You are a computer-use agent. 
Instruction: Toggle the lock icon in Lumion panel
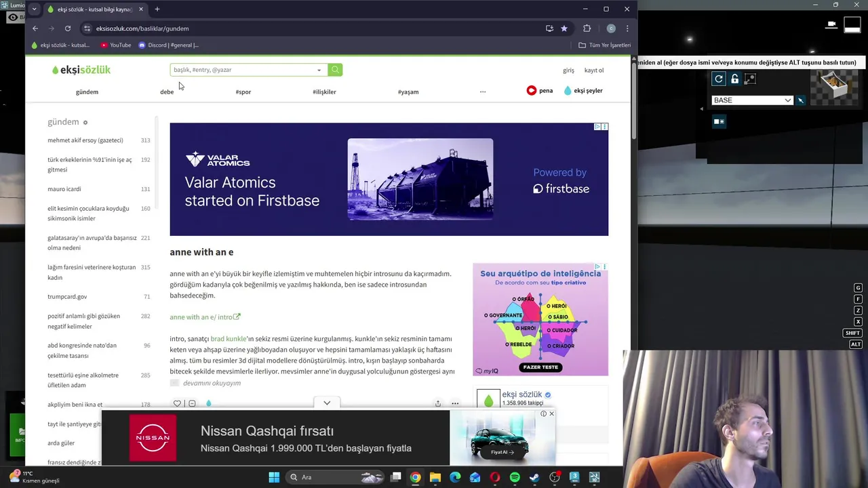point(734,79)
